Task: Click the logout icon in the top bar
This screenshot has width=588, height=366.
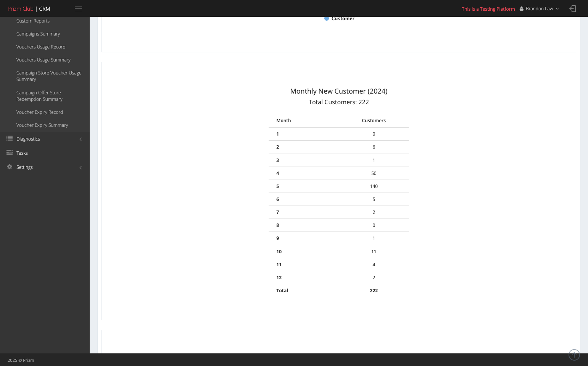Action: coord(573,8)
